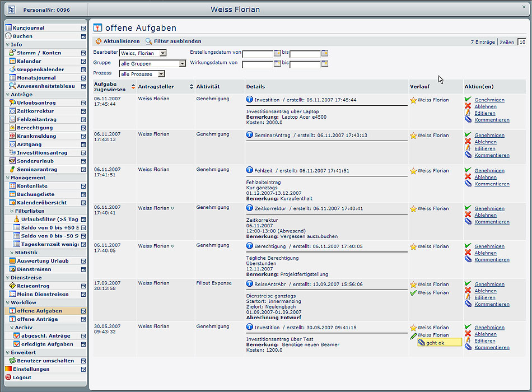
Task: Click green checkmark icon in SeminarAntrag row
Action: (468, 134)
